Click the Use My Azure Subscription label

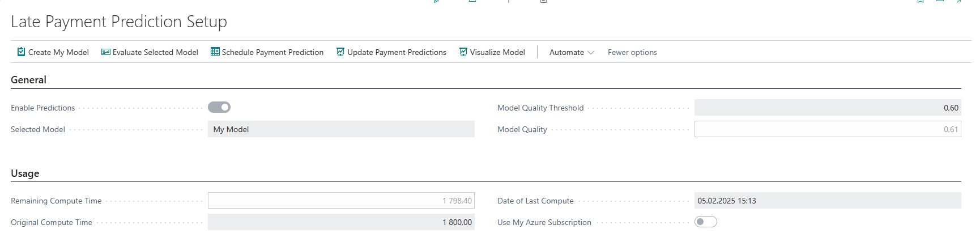(544, 222)
